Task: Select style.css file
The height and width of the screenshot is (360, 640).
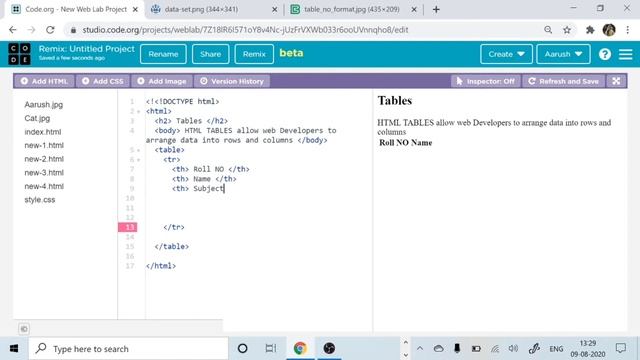Action: click(40, 200)
